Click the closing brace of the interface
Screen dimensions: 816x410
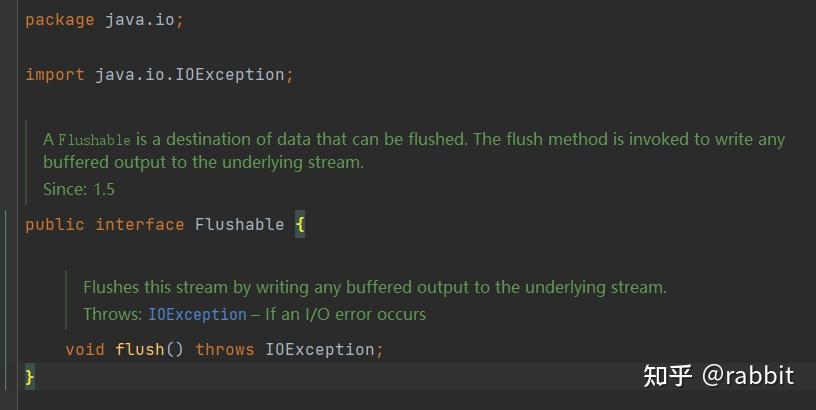tap(30, 377)
